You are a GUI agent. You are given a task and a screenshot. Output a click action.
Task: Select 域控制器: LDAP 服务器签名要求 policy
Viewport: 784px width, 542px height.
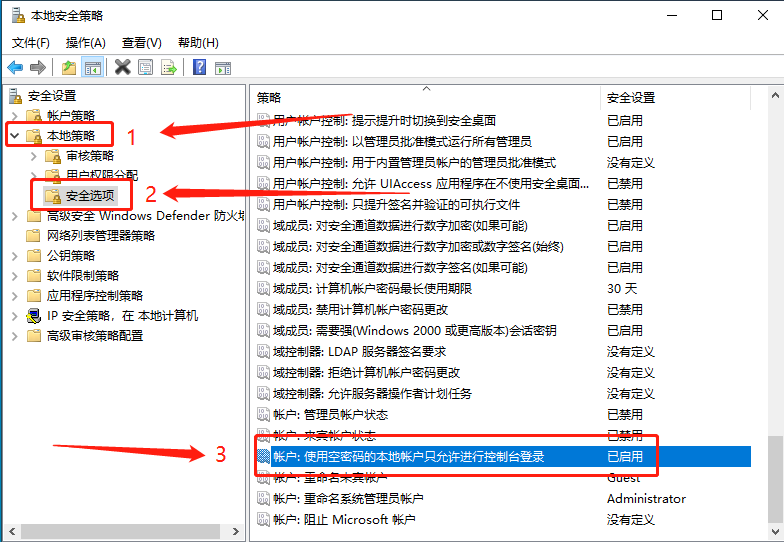point(360,352)
